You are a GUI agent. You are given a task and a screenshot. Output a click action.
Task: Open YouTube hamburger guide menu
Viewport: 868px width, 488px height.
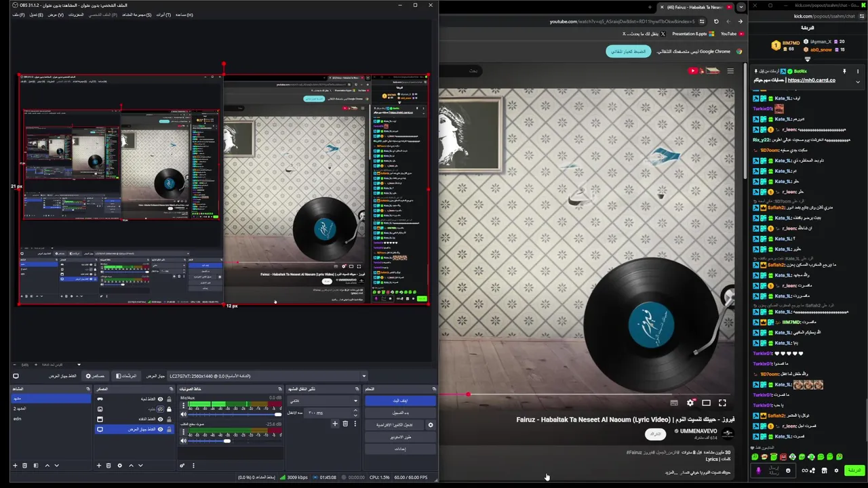pyautogui.click(x=730, y=70)
